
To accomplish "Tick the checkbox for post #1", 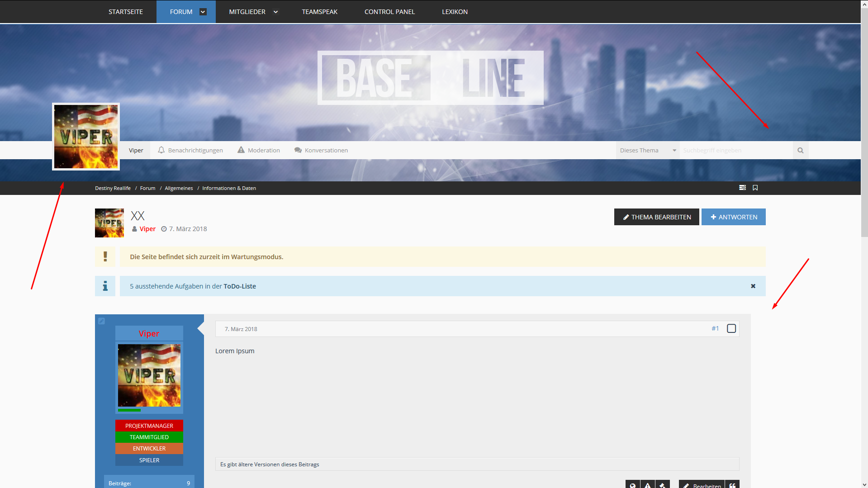I will tap(731, 329).
